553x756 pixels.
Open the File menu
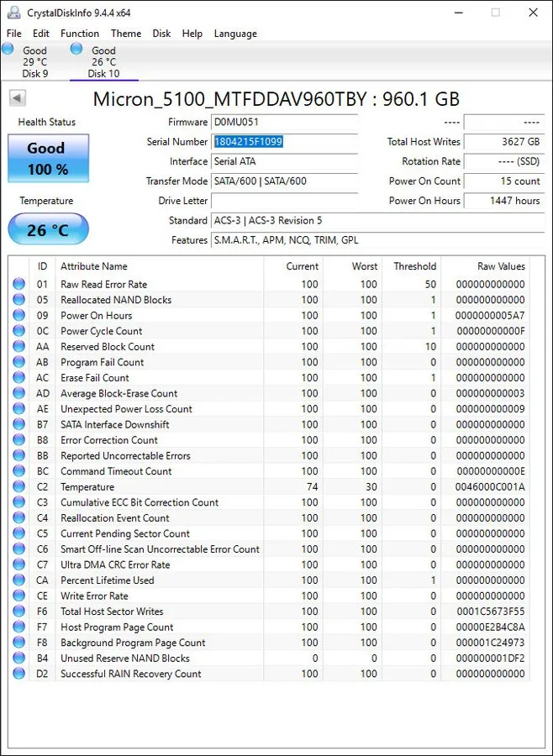pyautogui.click(x=14, y=34)
